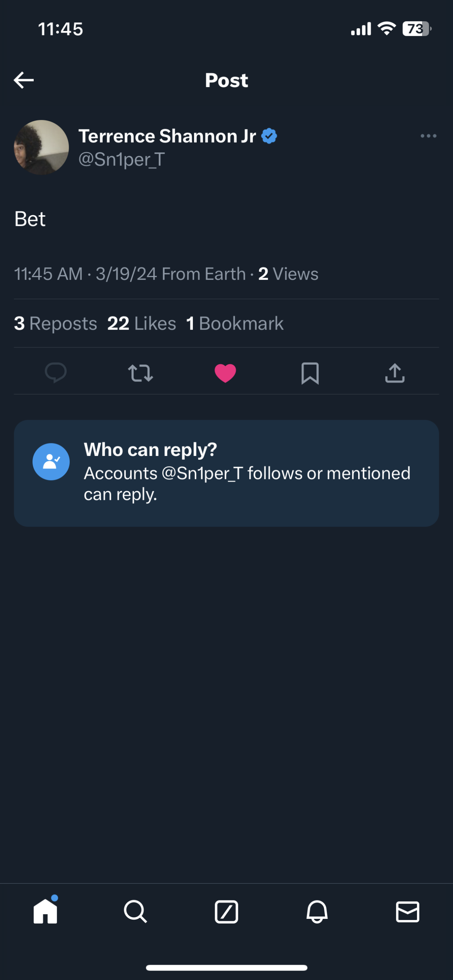Tap the @Sn1per_T handle under the name
Screen dimensions: 453x980
(121, 160)
